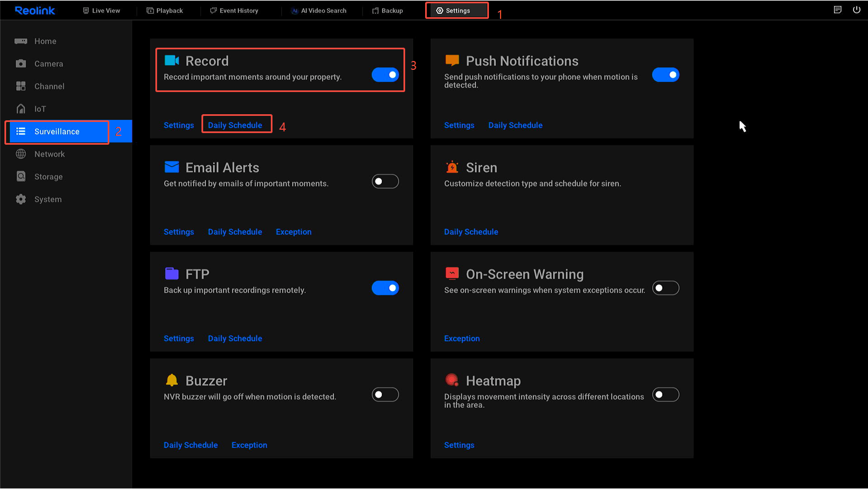868x489 pixels.
Task: Open the Siren Daily Schedule link
Action: point(471,232)
